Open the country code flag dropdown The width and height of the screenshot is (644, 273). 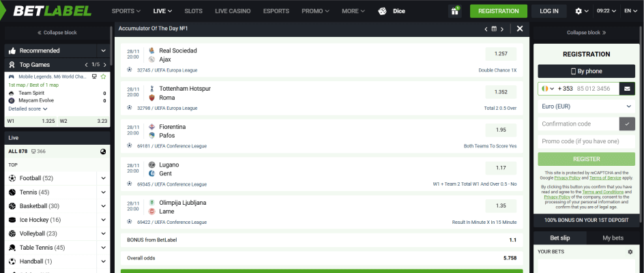pos(548,89)
